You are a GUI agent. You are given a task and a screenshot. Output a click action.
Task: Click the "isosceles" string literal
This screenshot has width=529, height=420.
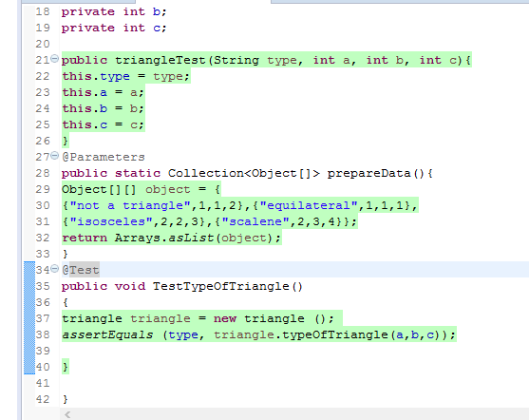[111, 221]
